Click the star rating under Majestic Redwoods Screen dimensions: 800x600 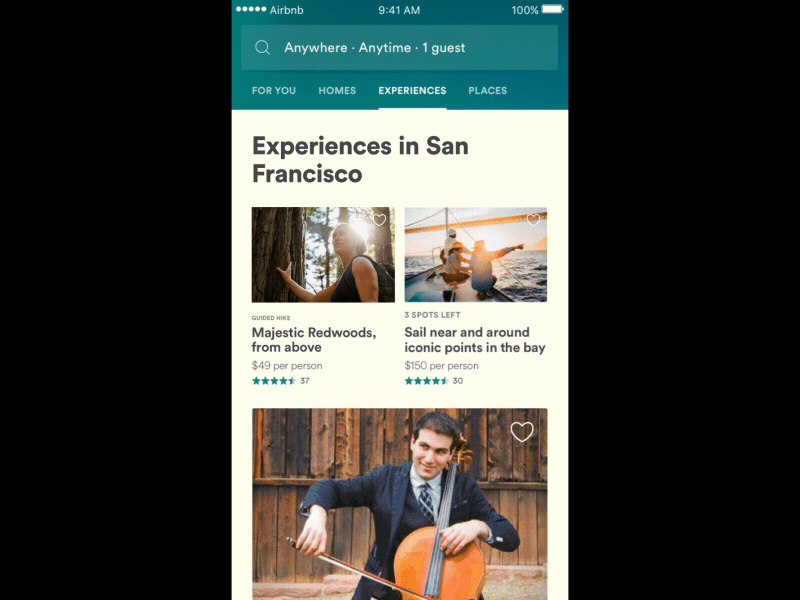[x=274, y=380]
